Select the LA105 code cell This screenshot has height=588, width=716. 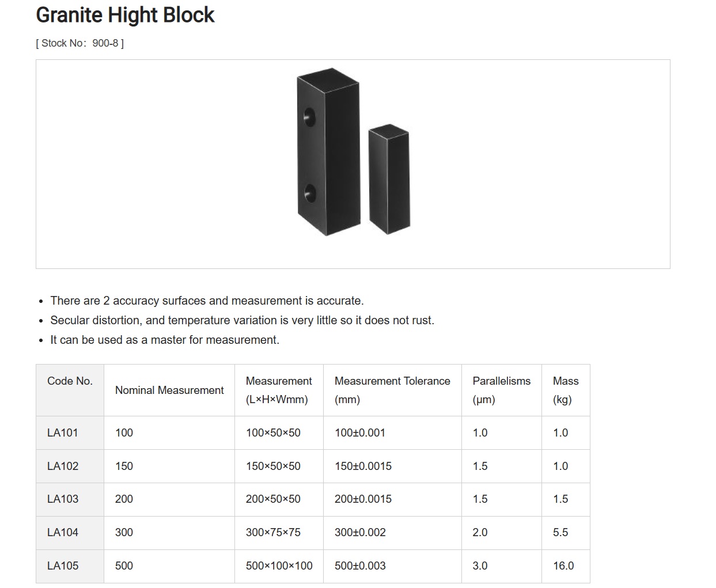point(70,566)
